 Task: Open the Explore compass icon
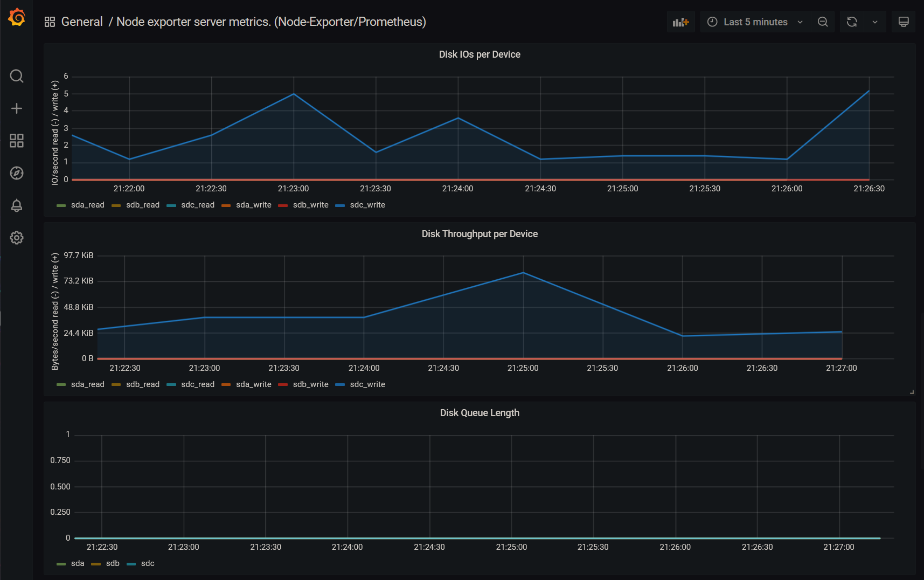click(x=17, y=173)
